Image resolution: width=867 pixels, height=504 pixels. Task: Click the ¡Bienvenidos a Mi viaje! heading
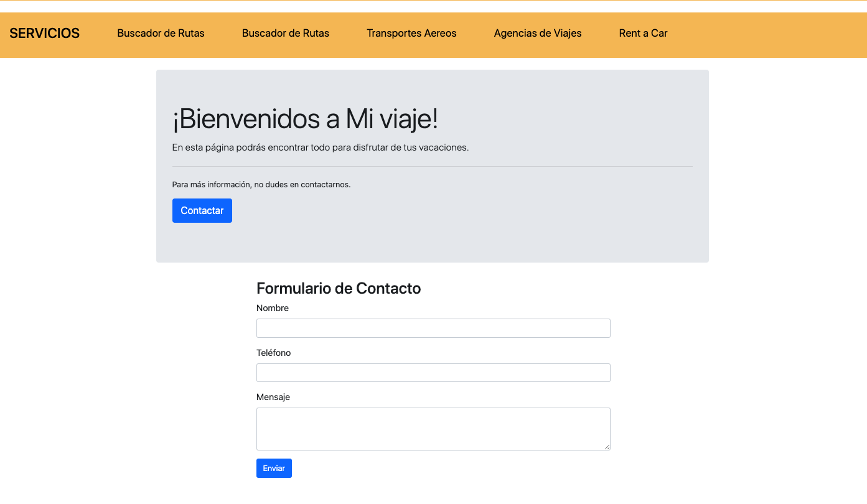coord(306,118)
